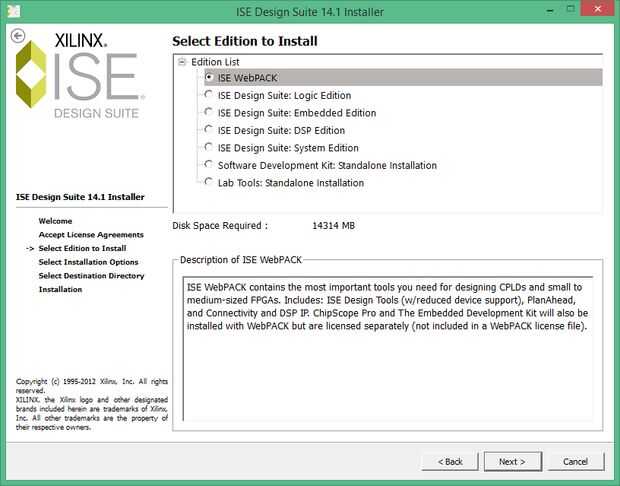The height and width of the screenshot is (486, 620).
Task: Open Accept License Agreements step
Action: 91,235
